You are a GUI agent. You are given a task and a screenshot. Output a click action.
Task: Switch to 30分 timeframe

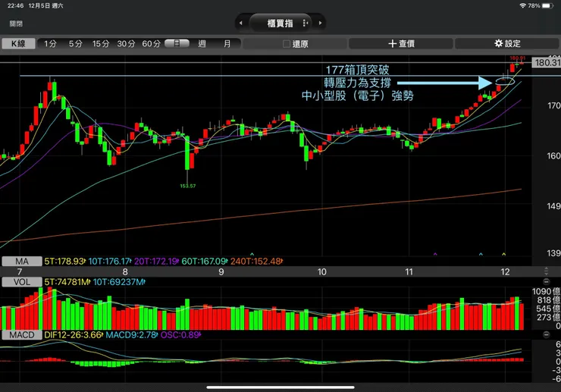[126, 44]
